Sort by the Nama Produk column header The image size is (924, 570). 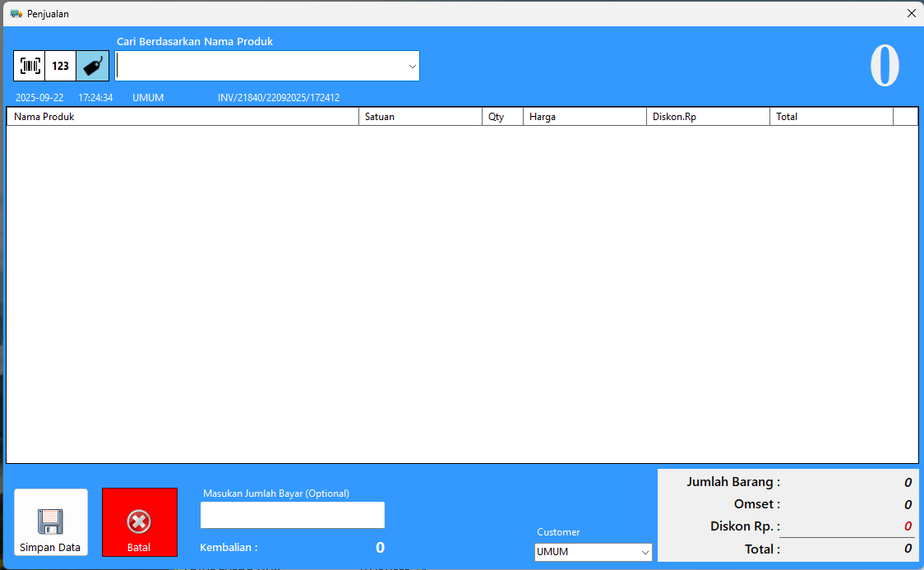pyautogui.click(x=182, y=117)
